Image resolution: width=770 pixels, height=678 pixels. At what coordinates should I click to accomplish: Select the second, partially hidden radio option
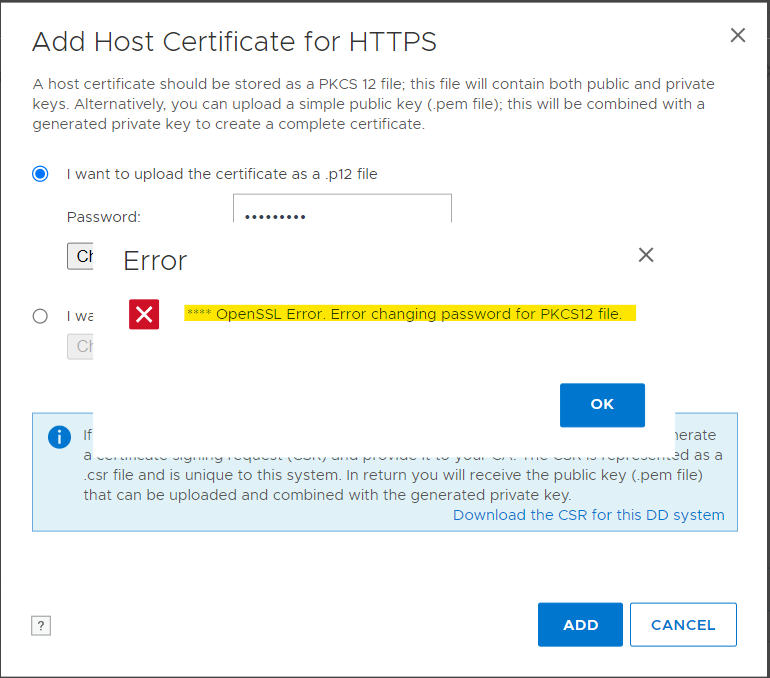click(x=40, y=316)
